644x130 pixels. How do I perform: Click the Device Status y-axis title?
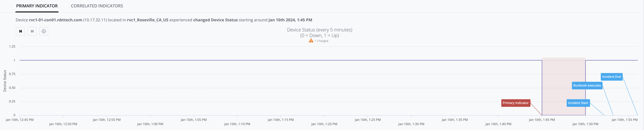tap(5, 81)
